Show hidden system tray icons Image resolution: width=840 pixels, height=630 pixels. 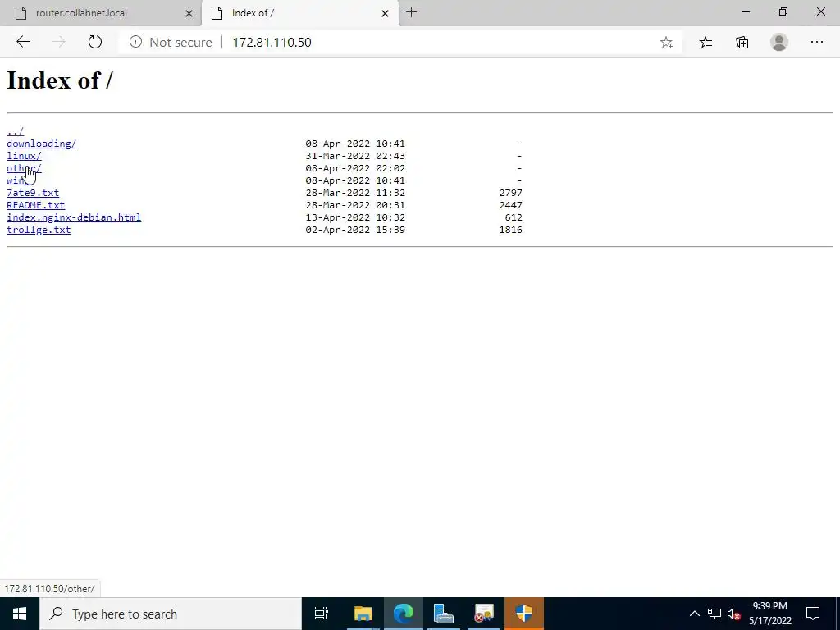point(694,614)
